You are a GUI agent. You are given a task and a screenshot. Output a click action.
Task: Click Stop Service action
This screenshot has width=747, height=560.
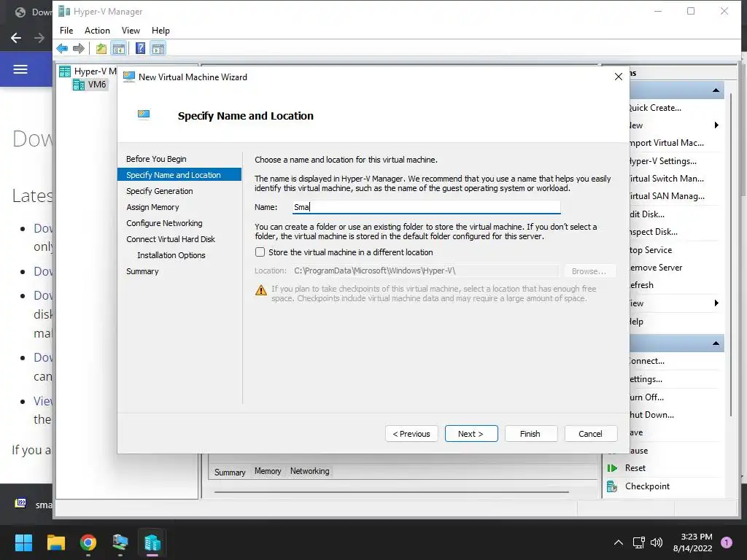click(x=651, y=250)
